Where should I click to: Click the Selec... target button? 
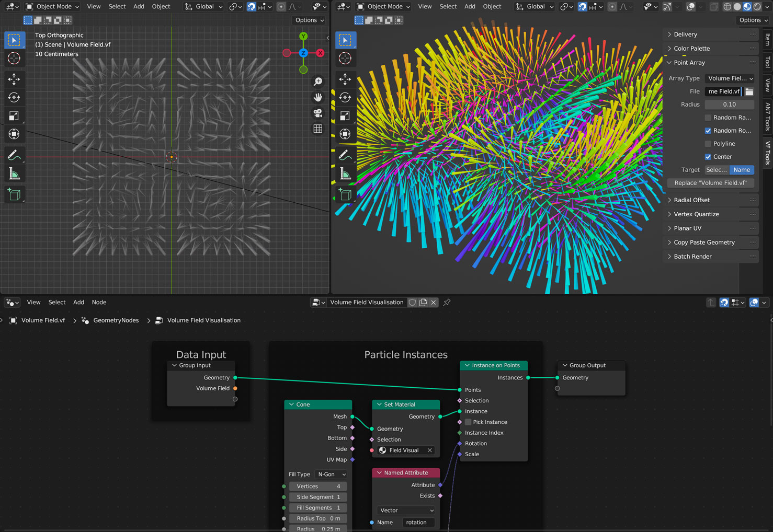click(x=717, y=170)
